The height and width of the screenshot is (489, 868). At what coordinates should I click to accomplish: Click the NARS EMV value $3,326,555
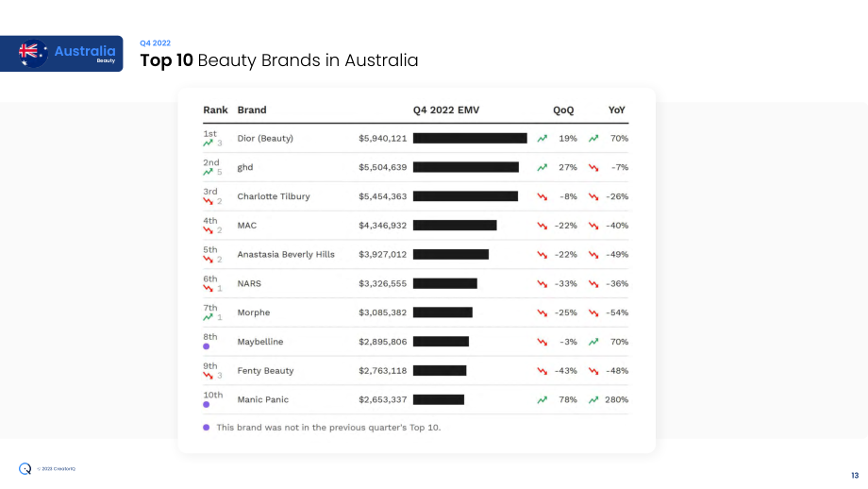point(382,283)
